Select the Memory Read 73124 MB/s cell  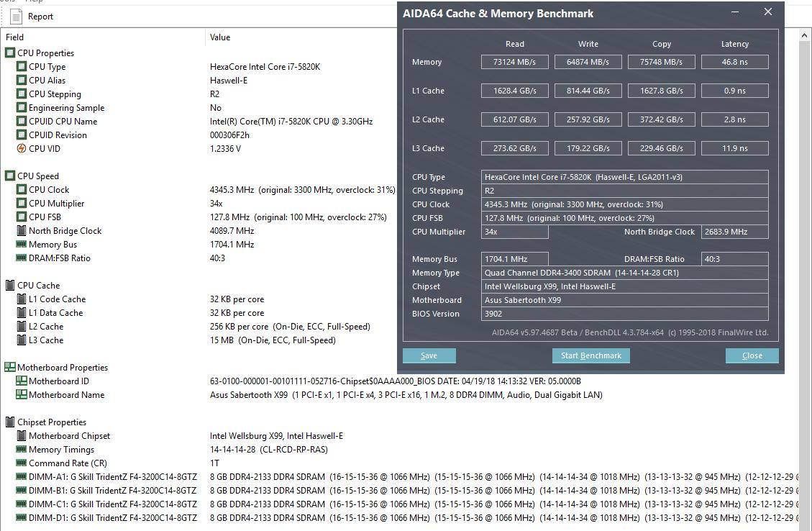point(514,62)
